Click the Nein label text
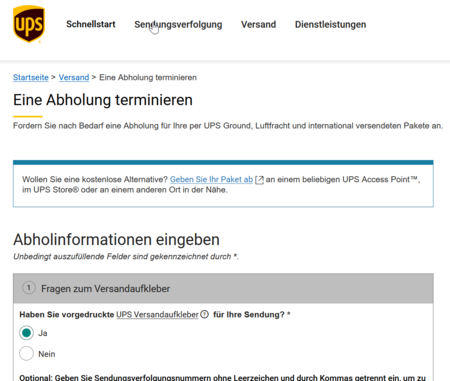The height and width of the screenshot is (381, 450). (47, 354)
